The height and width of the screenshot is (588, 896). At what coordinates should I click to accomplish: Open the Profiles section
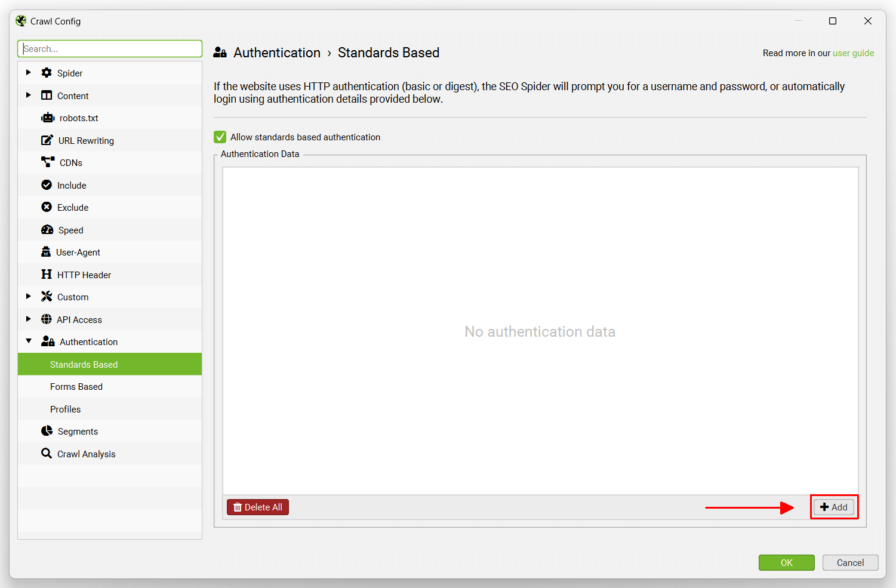point(66,409)
